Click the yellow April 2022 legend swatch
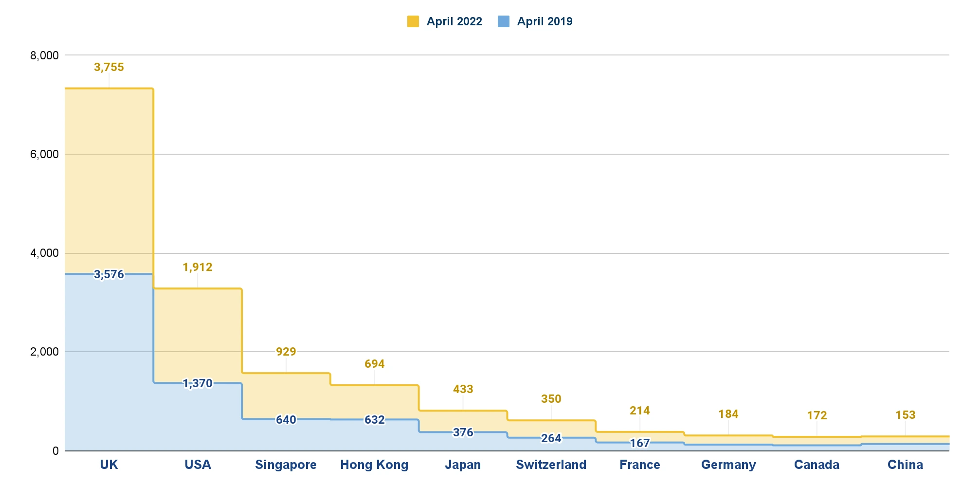 pos(413,21)
